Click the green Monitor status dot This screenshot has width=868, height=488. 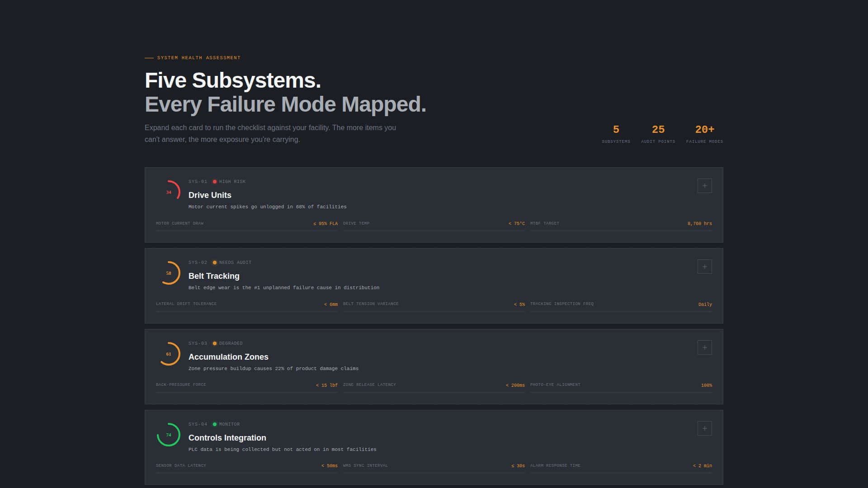pyautogui.click(x=215, y=424)
